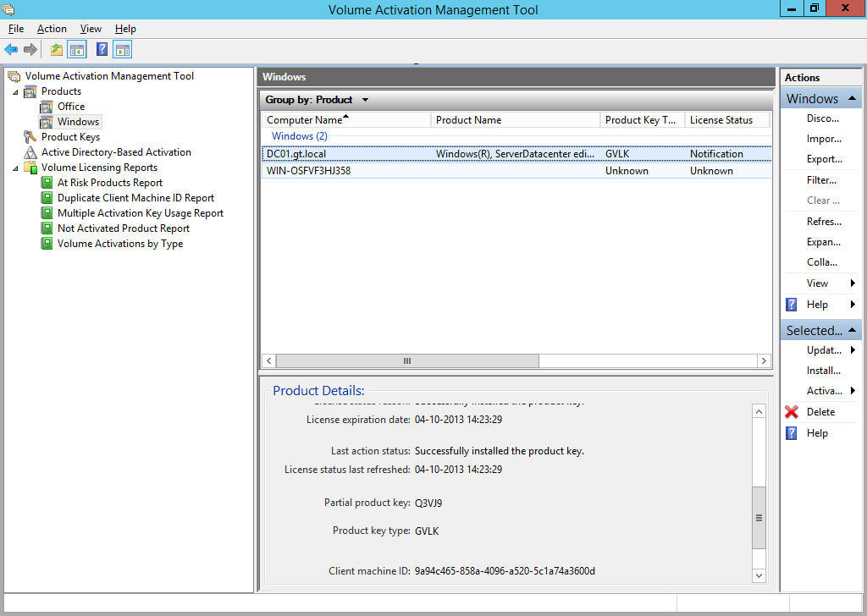Click Volume Activations by Type icon
This screenshot has width=867, height=616.
point(47,244)
